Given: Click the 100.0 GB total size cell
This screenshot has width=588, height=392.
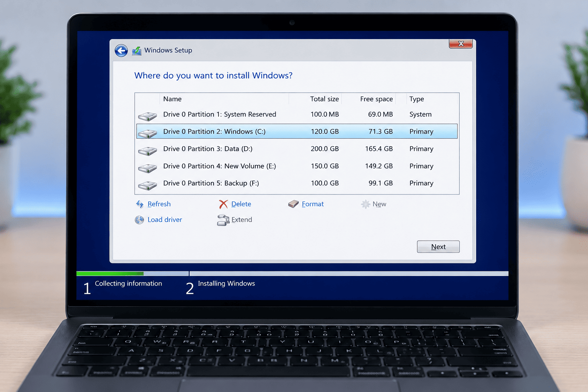Looking at the screenshot, I should (x=325, y=183).
